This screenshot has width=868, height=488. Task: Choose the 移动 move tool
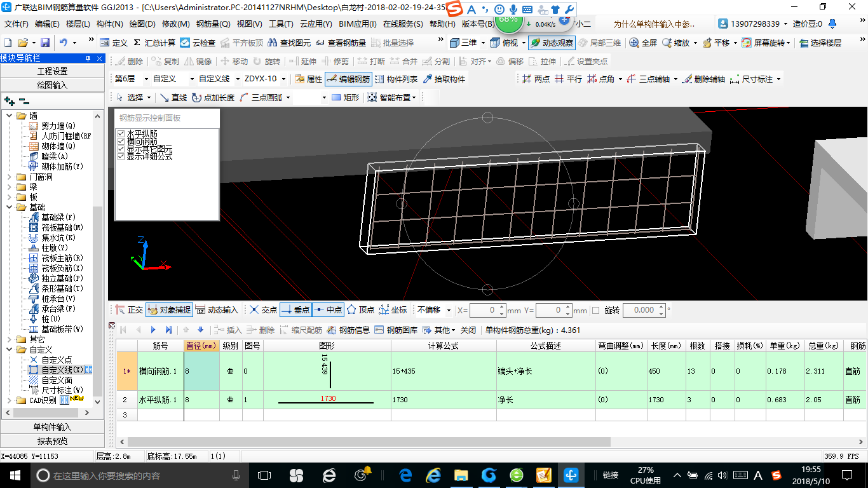[x=234, y=61]
